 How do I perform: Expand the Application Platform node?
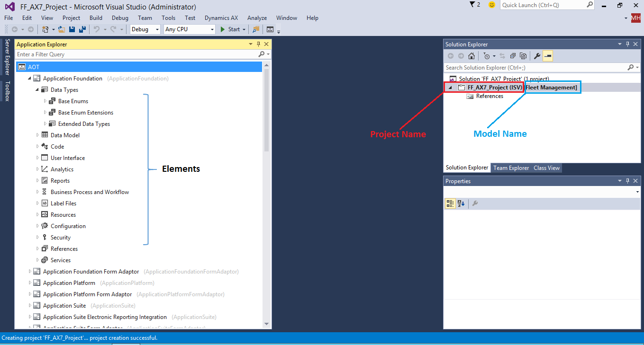(30, 283)
